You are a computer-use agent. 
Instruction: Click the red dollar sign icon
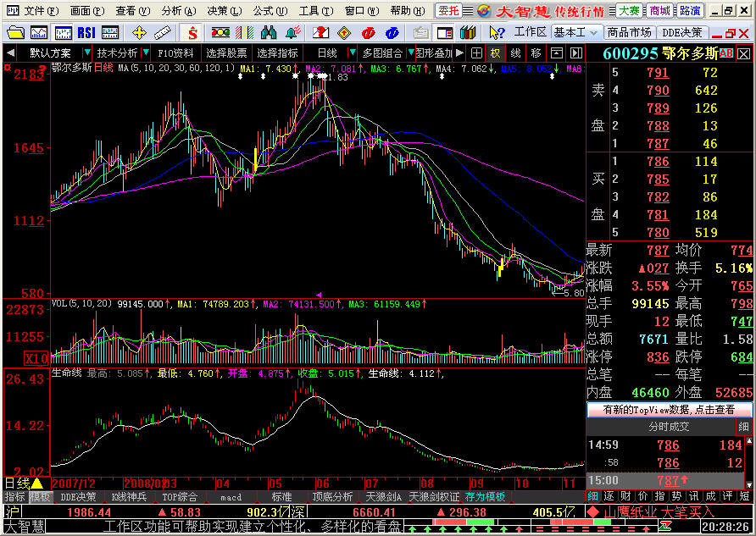(x=192, y=33)
